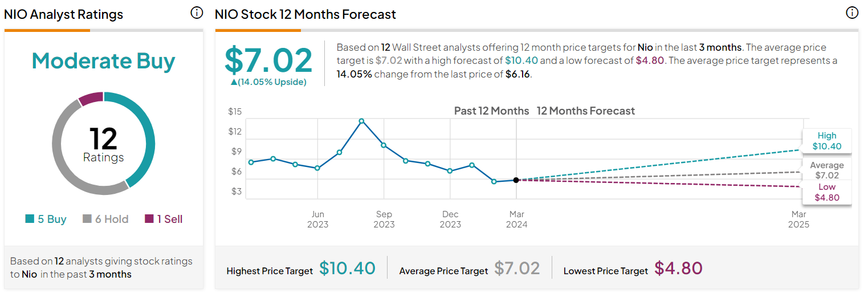Click the Sep 2023 axis label
This screenshot has width=868, height=297.
[384, 219]
